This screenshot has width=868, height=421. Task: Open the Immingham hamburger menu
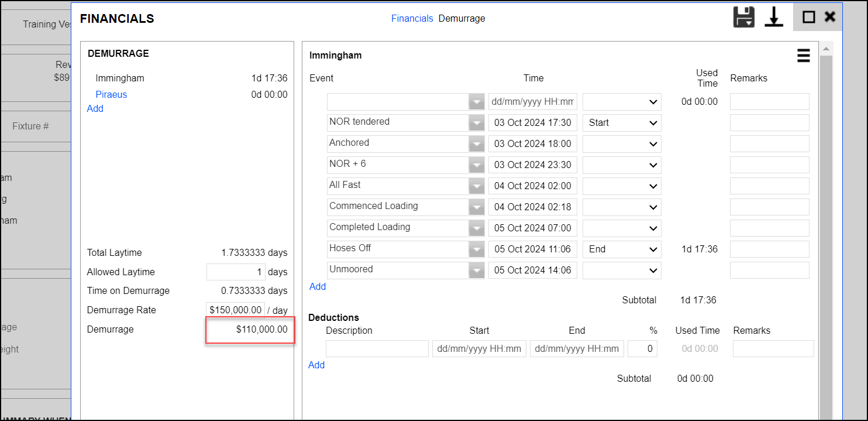[x=803, y=56]
